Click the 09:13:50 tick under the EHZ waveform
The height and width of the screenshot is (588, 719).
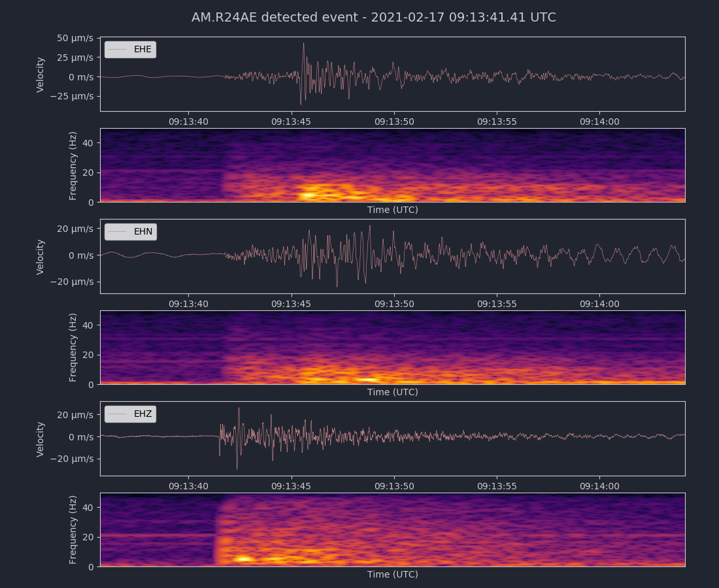(394, 486)
